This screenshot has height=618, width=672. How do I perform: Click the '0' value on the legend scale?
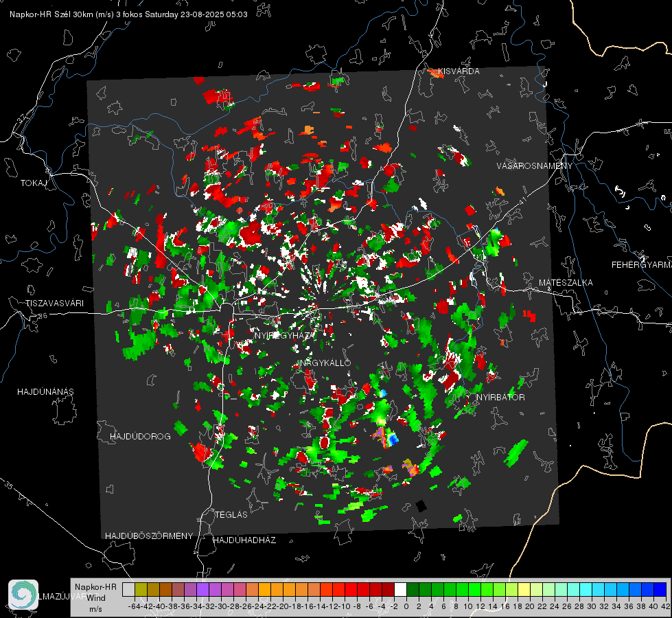pyautogui.click(x=406, y=606)
